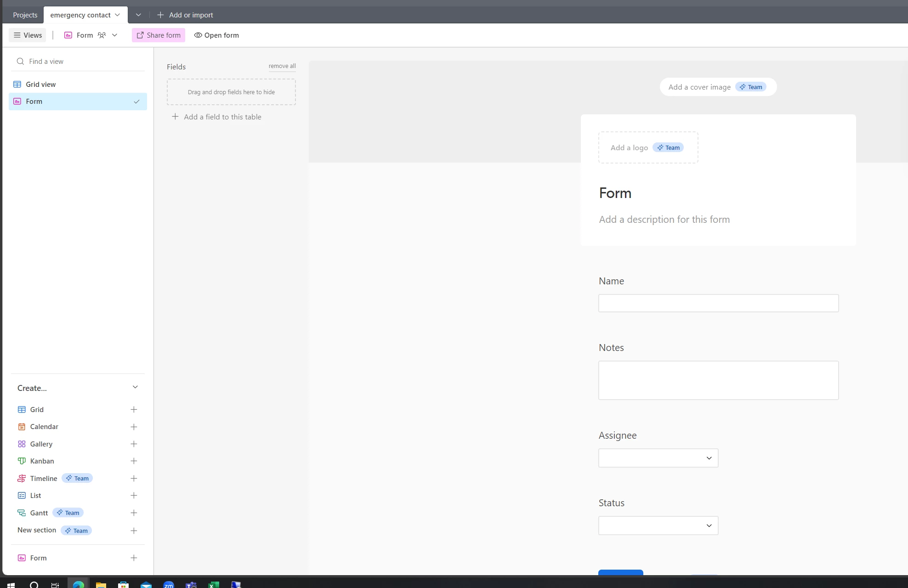
Task: Open the Assignee dropdown
Action: [x=658, y=458]
